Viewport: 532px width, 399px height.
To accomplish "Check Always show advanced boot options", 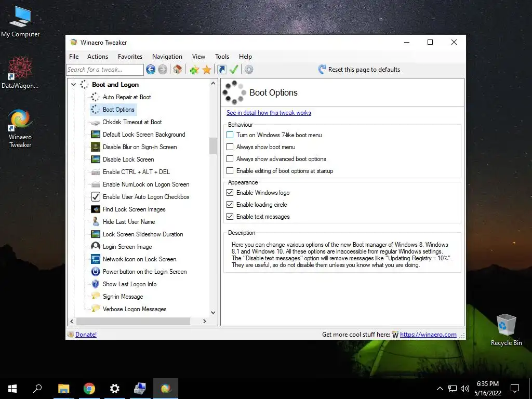I will tap(230, 159).
